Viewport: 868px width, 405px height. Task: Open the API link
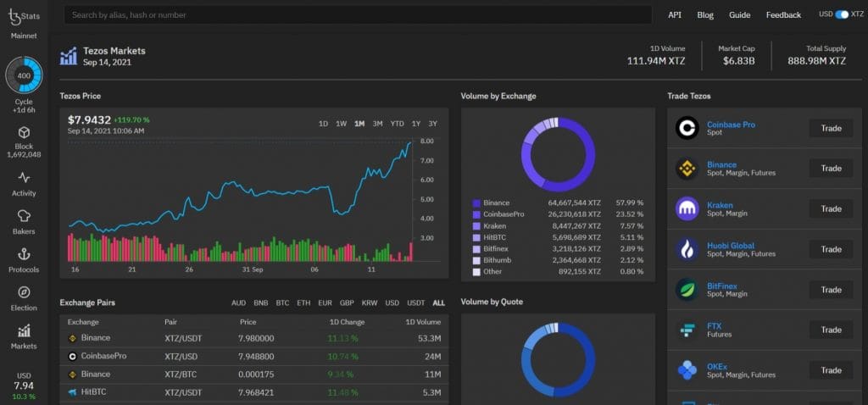coord(675,15)
